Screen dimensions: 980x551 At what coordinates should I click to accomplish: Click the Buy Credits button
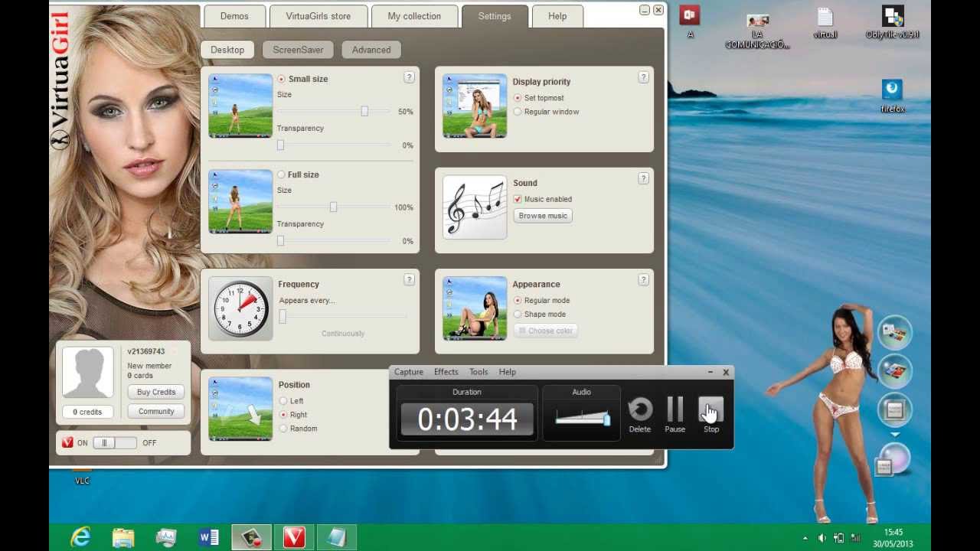[156, 392]
